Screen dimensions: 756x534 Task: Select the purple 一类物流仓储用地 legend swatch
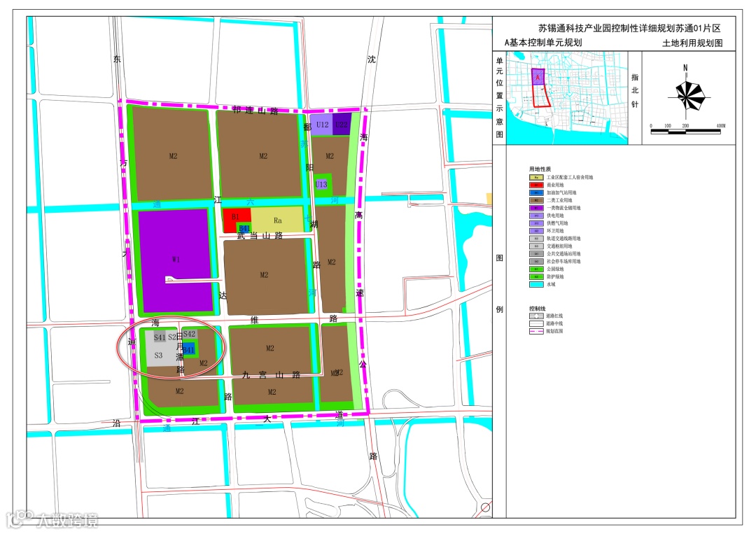coord(536,208)
